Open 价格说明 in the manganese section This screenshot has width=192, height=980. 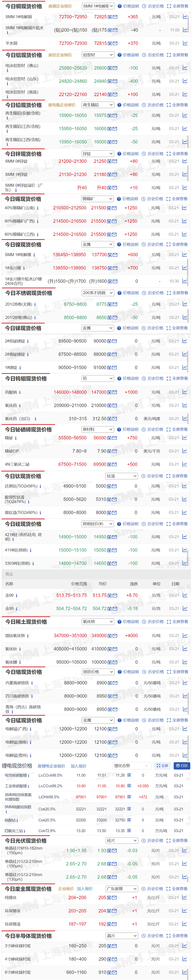point(129,720)
